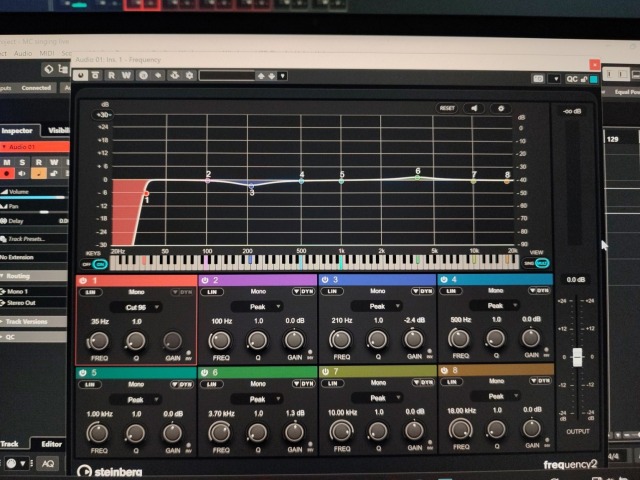
Task: Click output value 0.0 dB field
Action: coord(576,280)
